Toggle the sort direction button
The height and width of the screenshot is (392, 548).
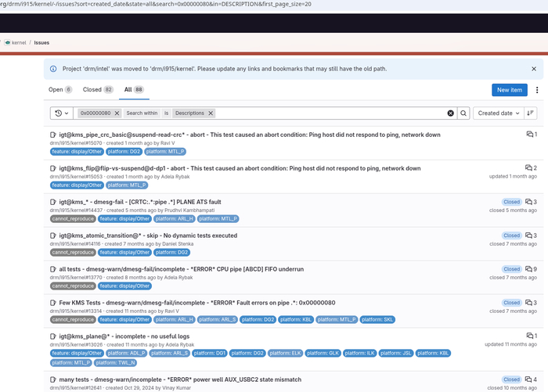[530, 113]
